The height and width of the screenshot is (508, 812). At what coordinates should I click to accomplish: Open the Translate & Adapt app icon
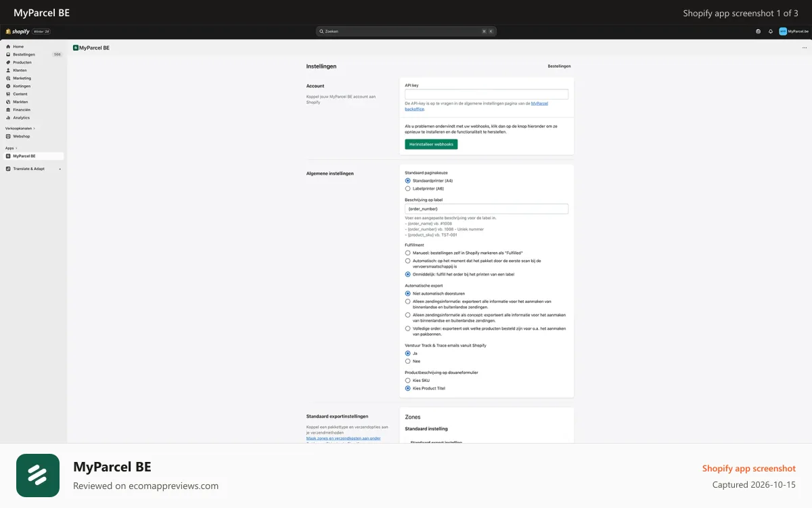click(x=7, y=169)
